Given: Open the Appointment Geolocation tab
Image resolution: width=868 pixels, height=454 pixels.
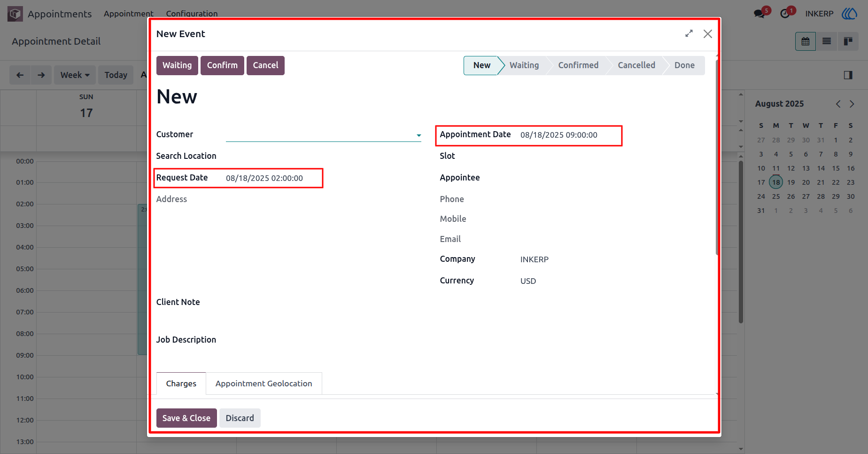Looking at the screenshot, I should point(263,384).
